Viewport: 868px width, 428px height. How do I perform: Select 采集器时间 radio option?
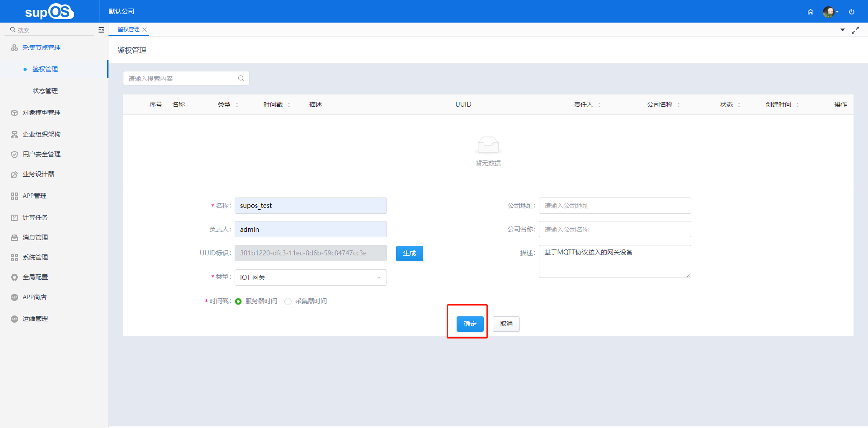288,301
